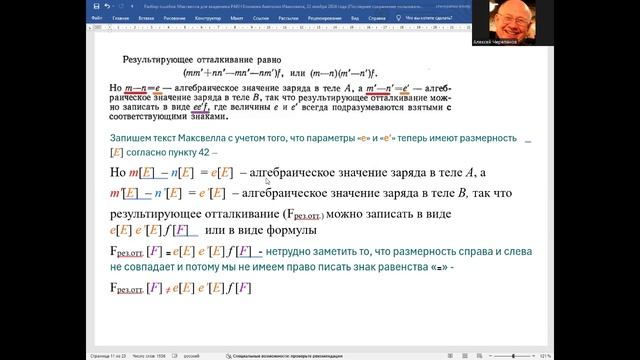This screenshot has height=360, width=640.
Task: Save the document with the floppy disk icon
Action: (96, 6)
